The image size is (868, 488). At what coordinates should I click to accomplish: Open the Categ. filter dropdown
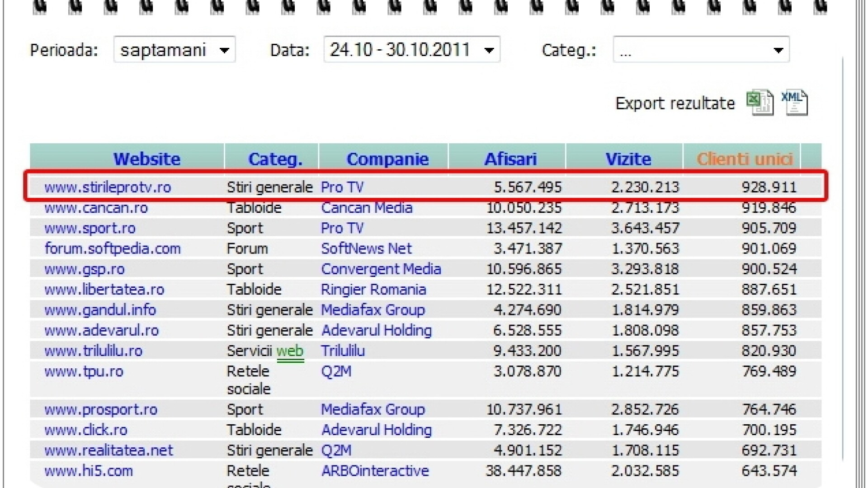[701, 50]
